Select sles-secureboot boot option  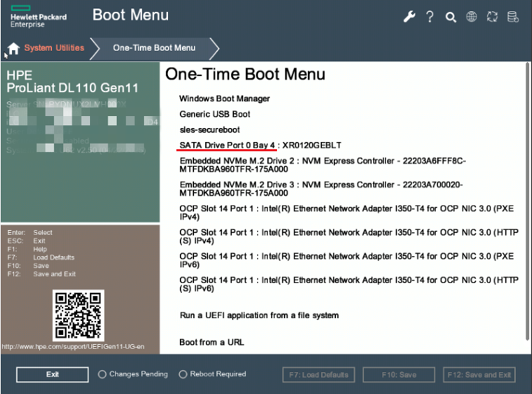209,130
